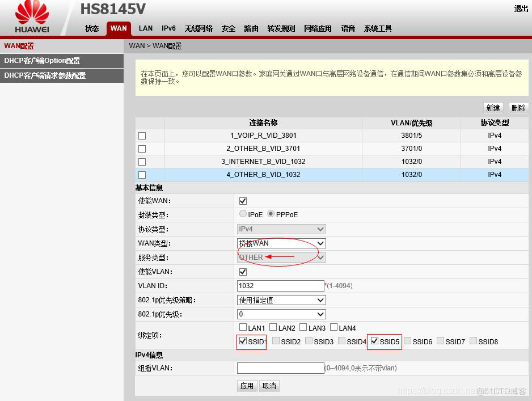Check the LAN1 binding checkbox
The height and width of the screenshot is (401, 532).
243,327
